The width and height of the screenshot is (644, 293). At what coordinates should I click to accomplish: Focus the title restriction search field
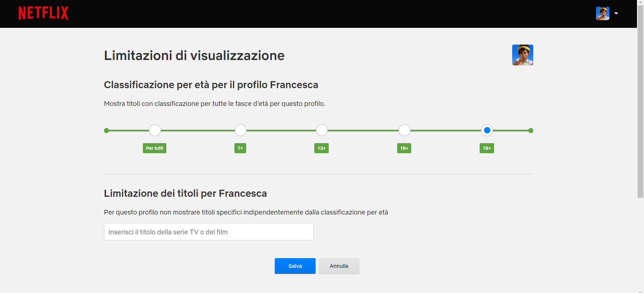click(x=209, y=232)
